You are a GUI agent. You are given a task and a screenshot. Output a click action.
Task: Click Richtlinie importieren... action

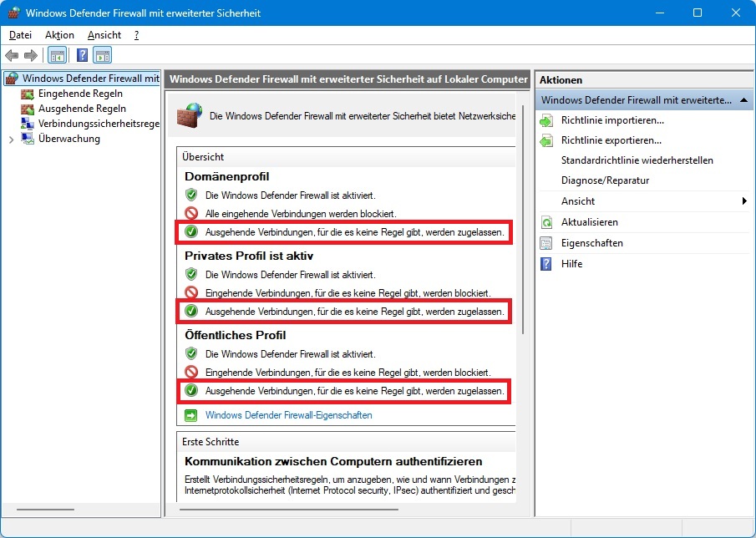(612, 120)
